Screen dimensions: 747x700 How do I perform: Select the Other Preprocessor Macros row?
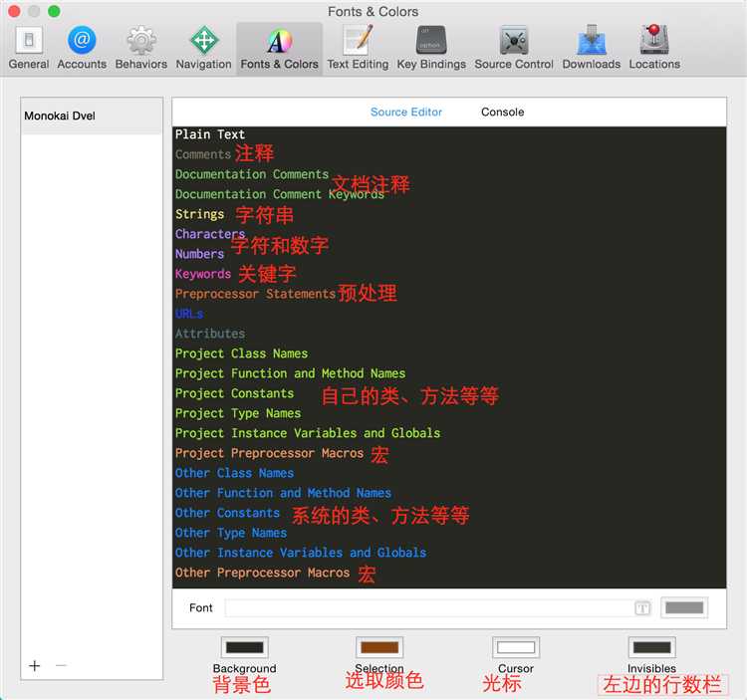[449, 573]
